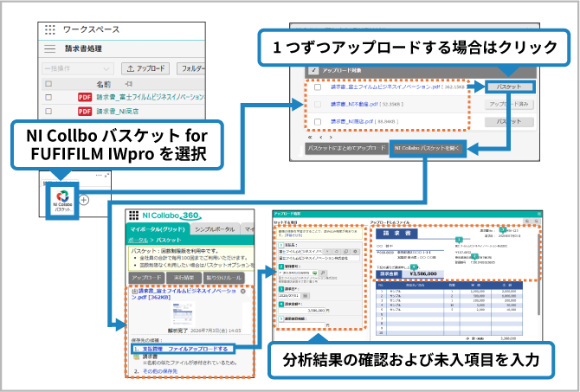Open 請求書_NI商店 link in workspace list
This screenshot has height=392, width=580.
(x=118, y=111)
